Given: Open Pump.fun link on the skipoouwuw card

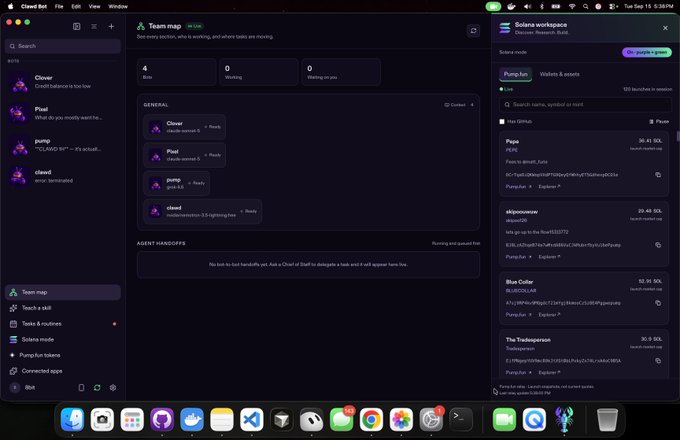Looking at the screenshot, I should [518, 257].
